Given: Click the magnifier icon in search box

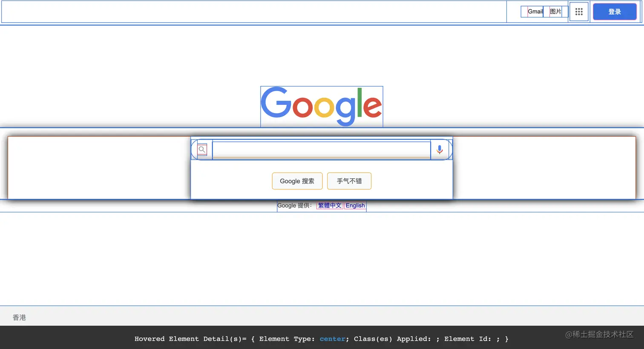Looking at the screenshot, I should pyautogui.click(x=202, y=150).
